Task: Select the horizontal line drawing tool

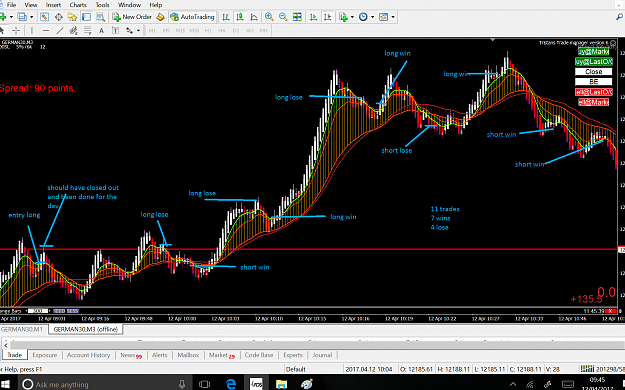Action: click(x=46, y=30)
